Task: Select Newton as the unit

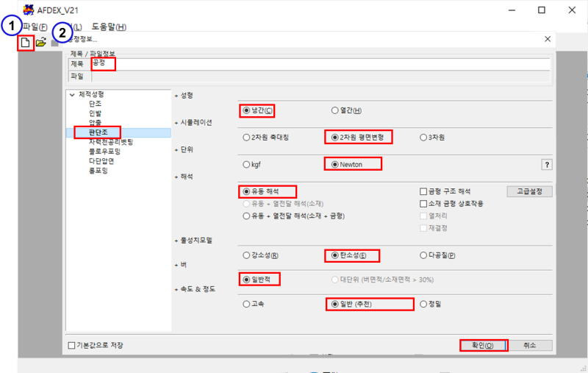Action: [335, 165]
